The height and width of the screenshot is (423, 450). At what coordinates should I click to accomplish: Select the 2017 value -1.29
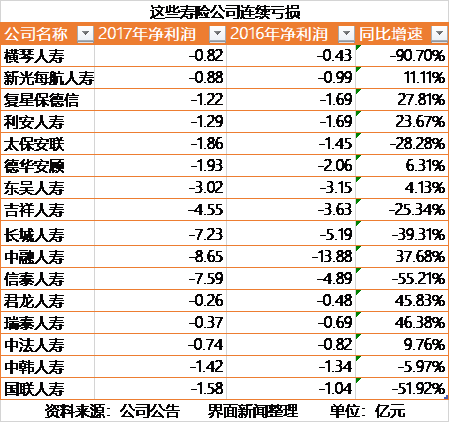click(207, 121)
